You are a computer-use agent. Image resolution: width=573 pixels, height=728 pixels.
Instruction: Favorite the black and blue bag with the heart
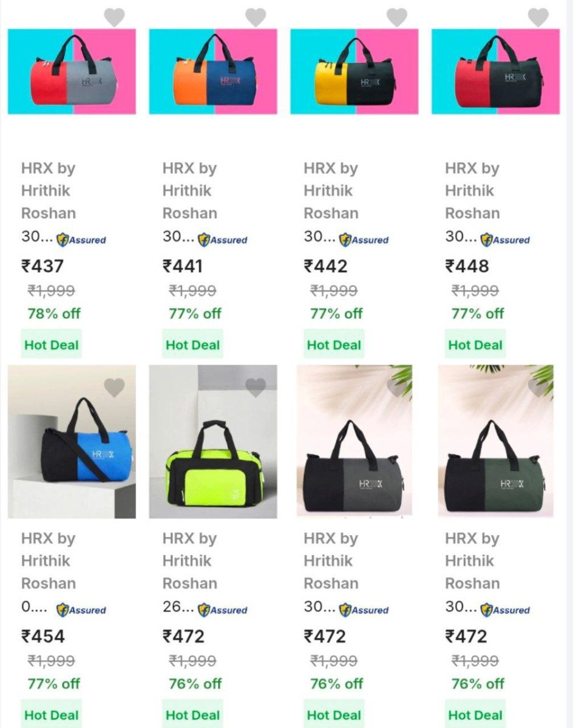(x=114, y=387)
